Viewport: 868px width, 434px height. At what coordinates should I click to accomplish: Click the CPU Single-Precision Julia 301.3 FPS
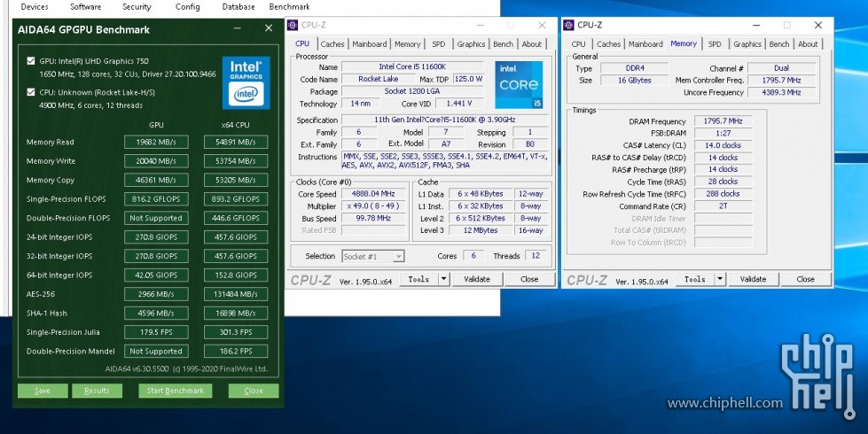click(236, 332)
